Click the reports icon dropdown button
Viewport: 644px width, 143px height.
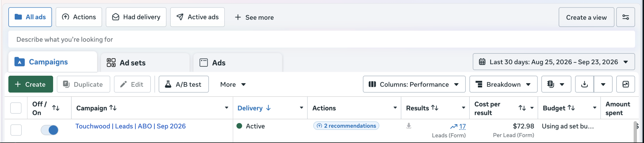click(x=556, y=84)
